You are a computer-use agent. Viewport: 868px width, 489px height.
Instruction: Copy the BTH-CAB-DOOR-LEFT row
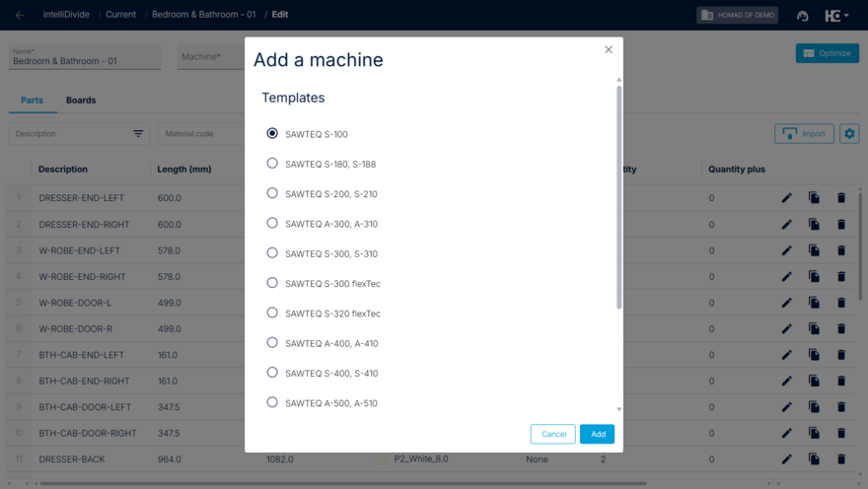pyautogui.click(x=814, y=407)
